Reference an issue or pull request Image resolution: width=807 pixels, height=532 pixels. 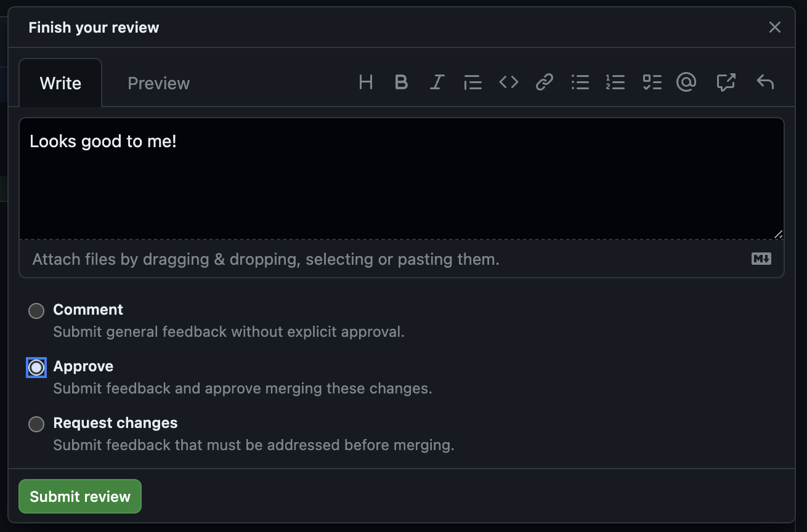tap(726, 82)
